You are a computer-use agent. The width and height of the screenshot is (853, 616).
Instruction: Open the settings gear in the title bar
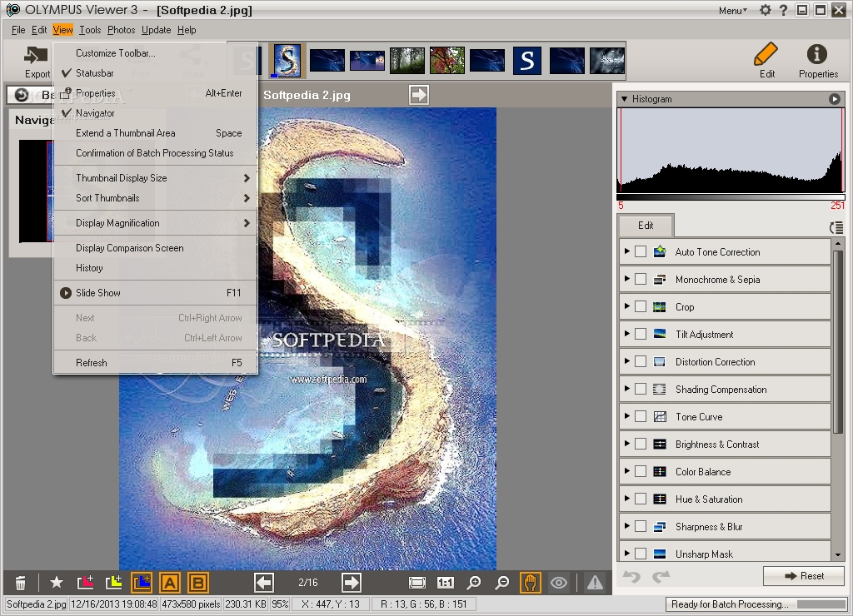click(x=765, y=10)
